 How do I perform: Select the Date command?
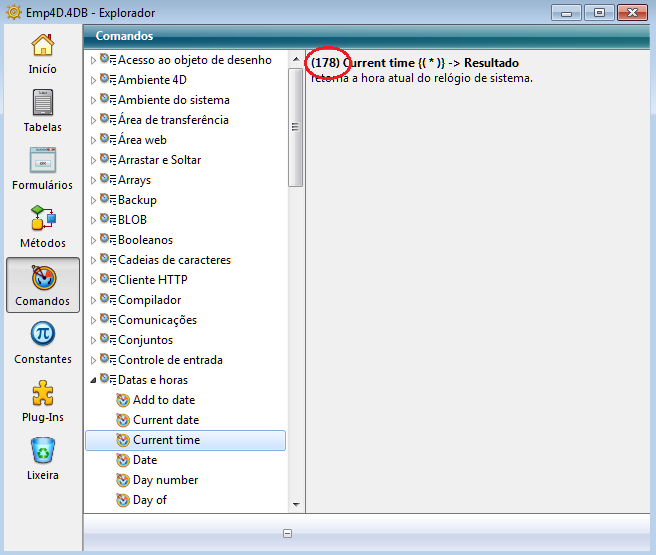(145, 460)
